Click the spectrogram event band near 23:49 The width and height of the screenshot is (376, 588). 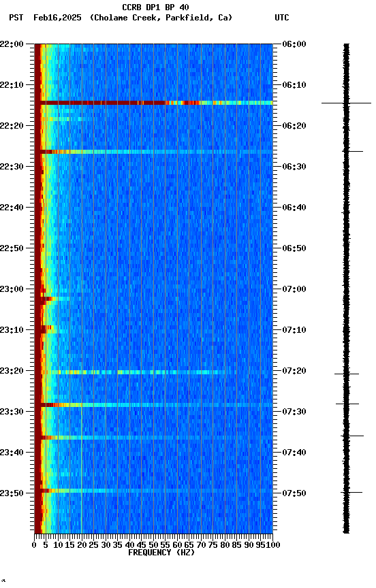click(153, 491)
